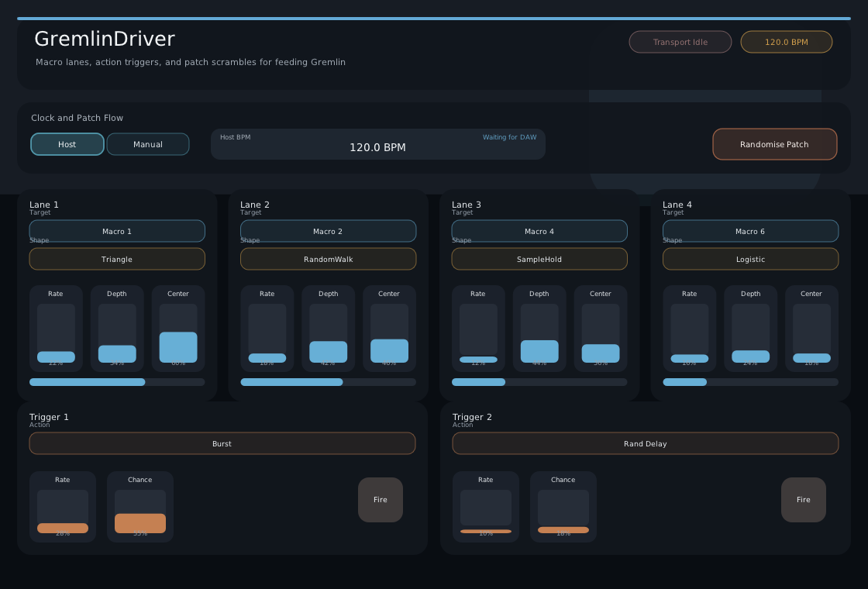The image size is (868, 589).
Task: Open Lane 3 shape dropdown SampleHold
Action: point(539,259)
